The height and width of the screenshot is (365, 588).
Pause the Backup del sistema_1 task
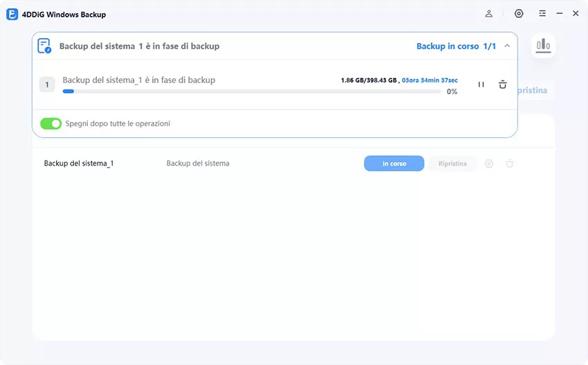click(x=481, y=84)
